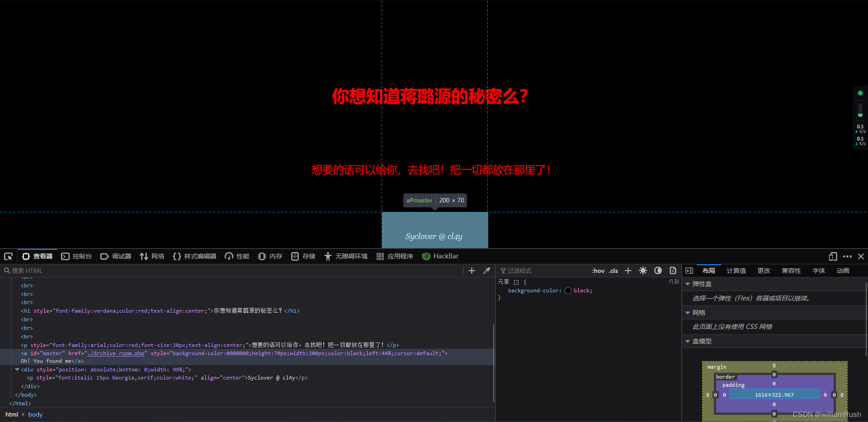This screenshot has width=868, height=422.
Task: Select the Compatibility (兼容性) tab
Action: point(791,271)
